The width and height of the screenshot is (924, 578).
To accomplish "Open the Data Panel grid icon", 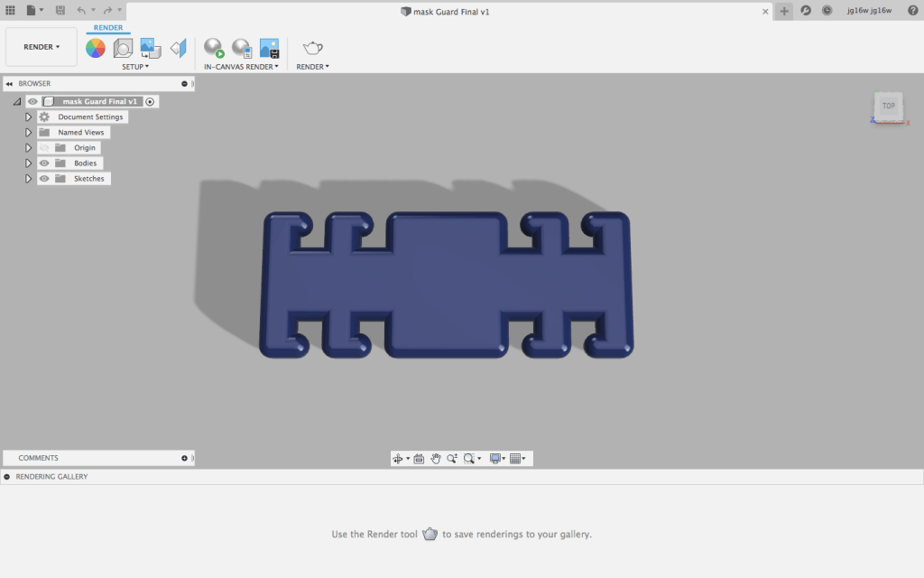I will pos(11,10).
